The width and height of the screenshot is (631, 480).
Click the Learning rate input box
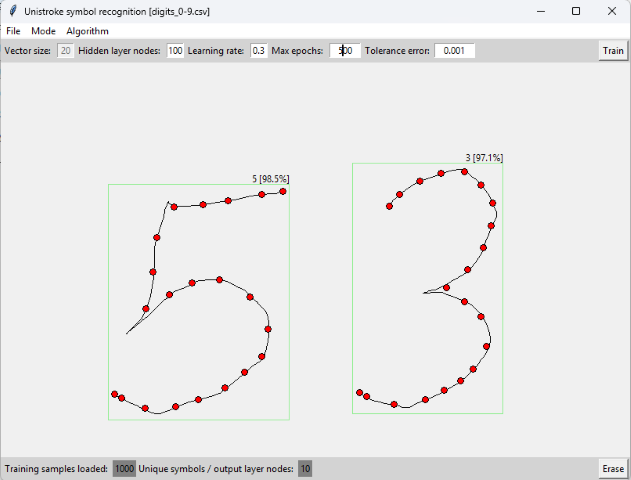pyautogui.click(x=258, y=51)
